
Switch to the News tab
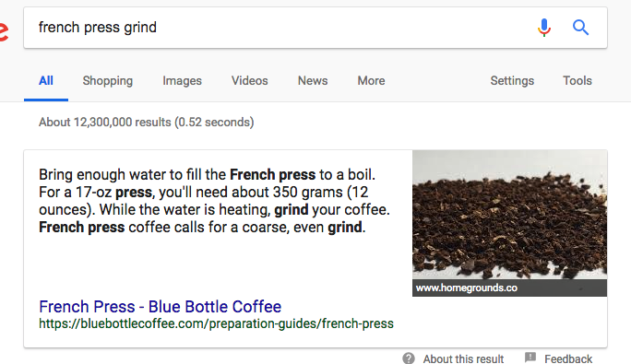click(x=313, y=81)
